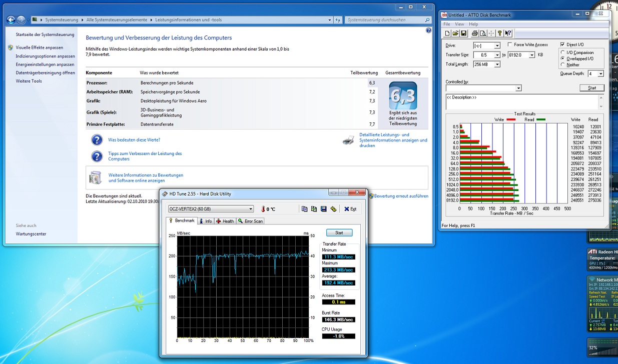Select the Overlapped I/O radio button
618x364 pixels.
563,58
